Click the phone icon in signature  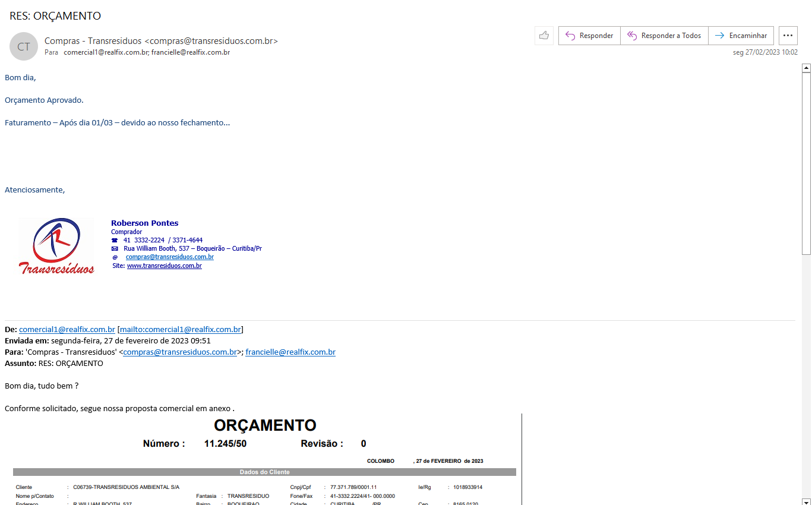point(115,241)
